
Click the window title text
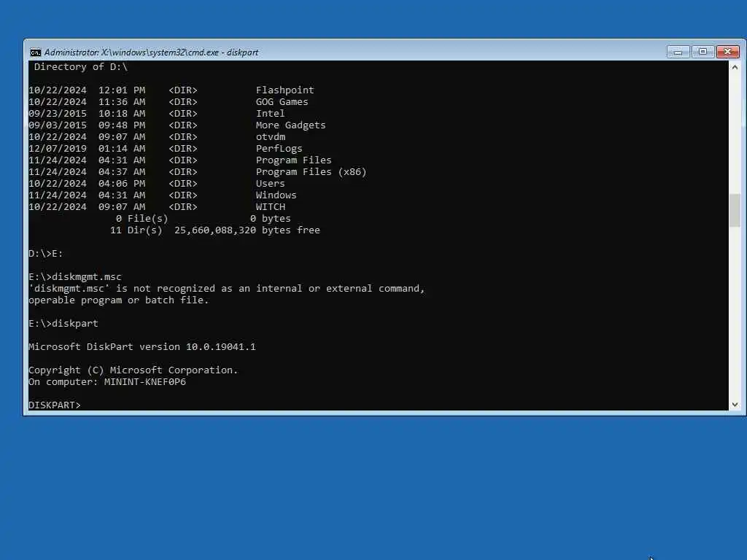click(151, 52)
